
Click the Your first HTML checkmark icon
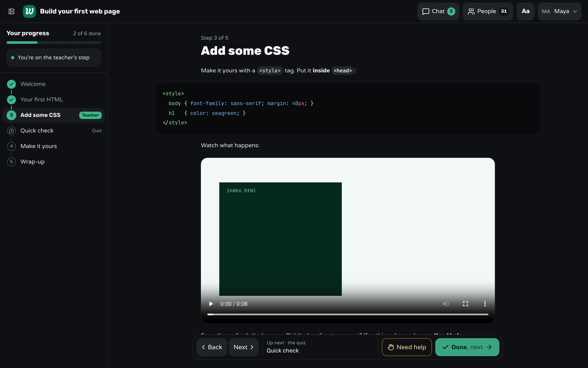[x=11, y=100]
